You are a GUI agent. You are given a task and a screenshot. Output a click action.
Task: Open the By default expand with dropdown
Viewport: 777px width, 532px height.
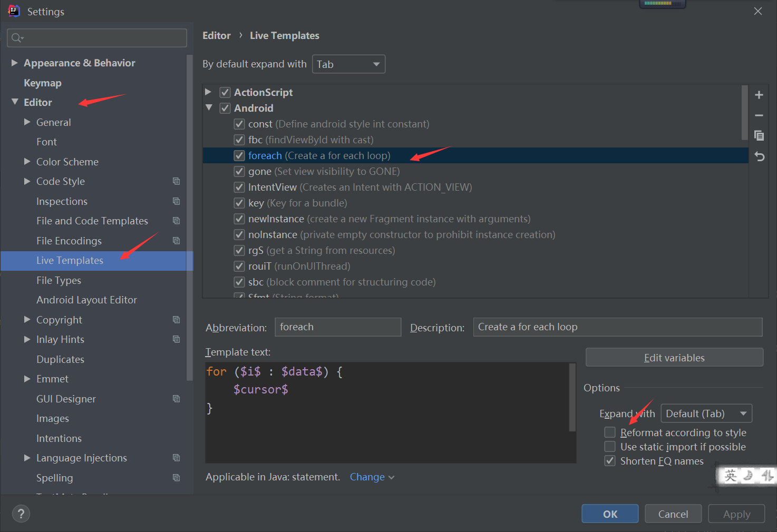click(348, 64)
